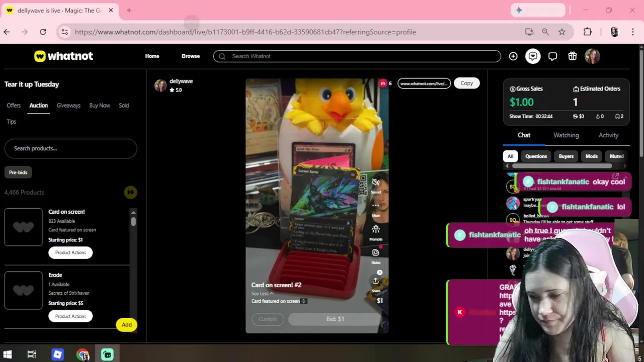Image resolution: width=644 pixels, height=362 pixels.
Task: Click the Estimated Orders bag icon
Action: pos(576,89)
